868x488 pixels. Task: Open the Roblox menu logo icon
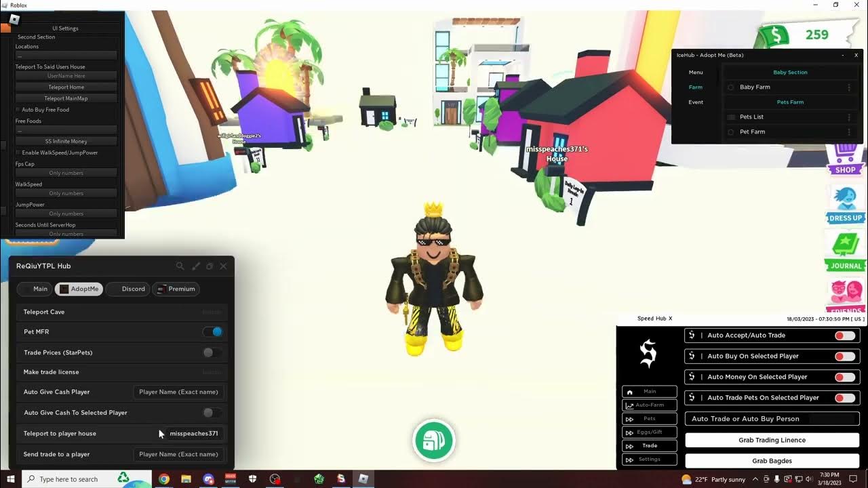tap(14, 20)
